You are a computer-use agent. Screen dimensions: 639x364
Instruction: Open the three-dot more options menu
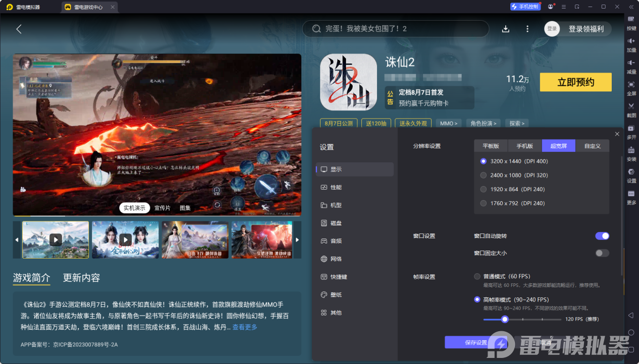pyautogui.click(x=527, y=29)
